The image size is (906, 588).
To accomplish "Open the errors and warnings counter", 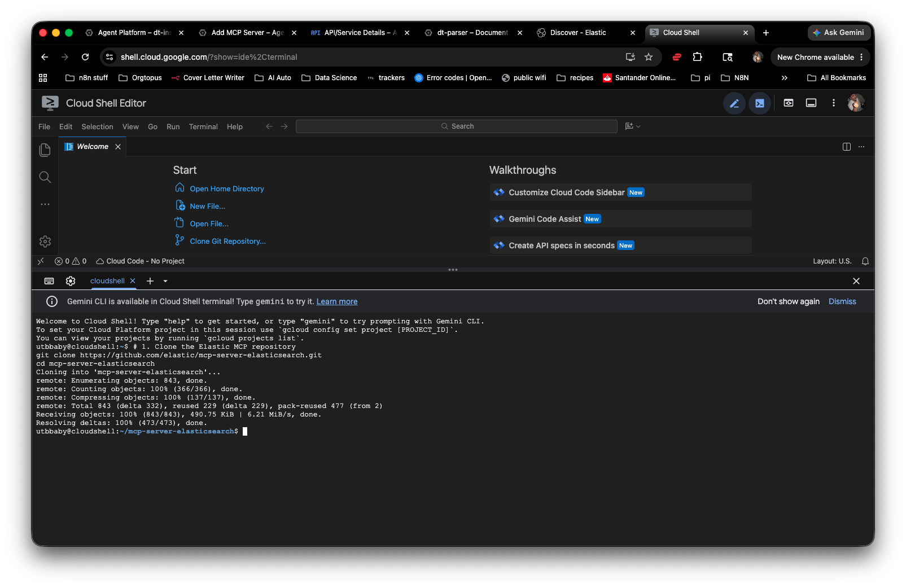I will [x=71, y=261].
